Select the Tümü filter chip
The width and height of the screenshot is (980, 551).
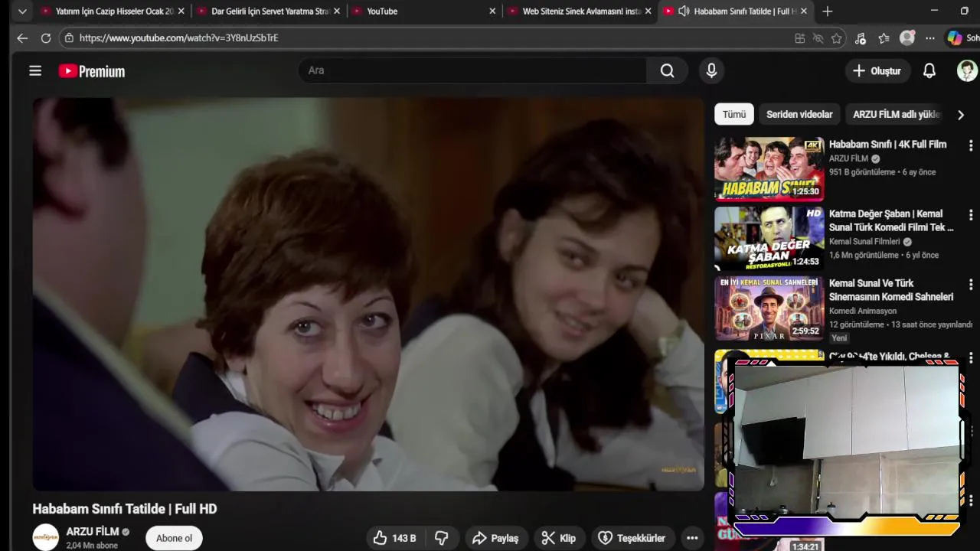734,114
